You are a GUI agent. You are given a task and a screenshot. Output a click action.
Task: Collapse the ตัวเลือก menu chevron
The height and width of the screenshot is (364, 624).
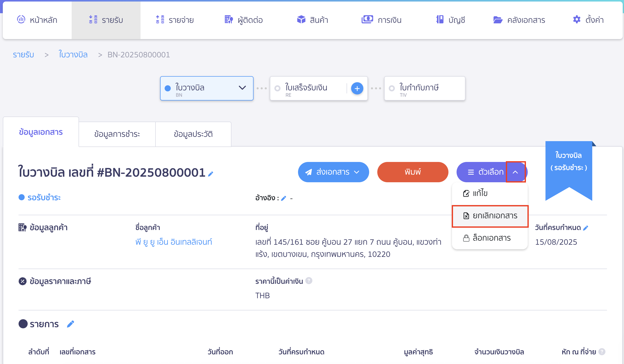coord(515,172)
